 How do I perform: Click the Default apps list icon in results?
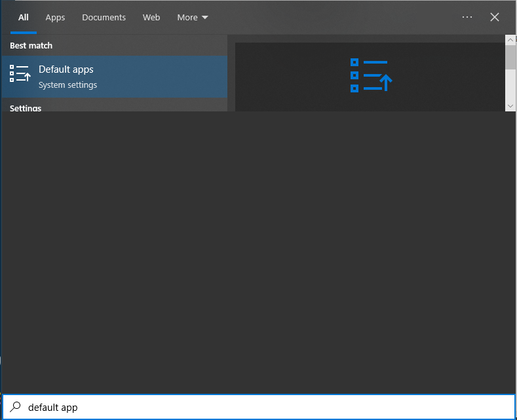tap(20, 73)
